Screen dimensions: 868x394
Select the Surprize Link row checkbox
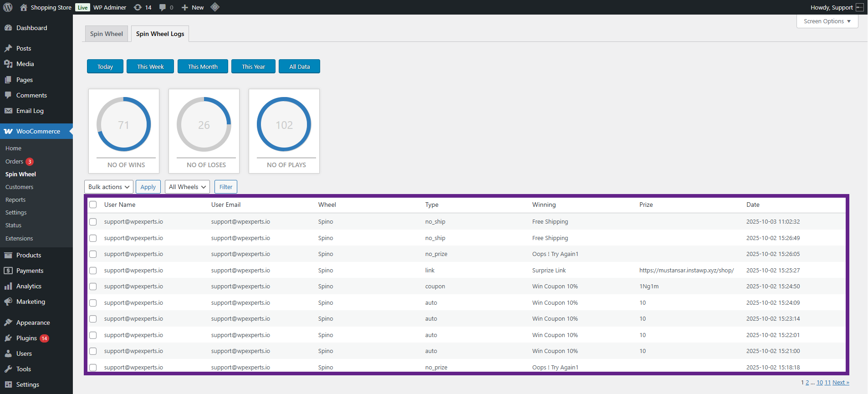click(93, 271)
